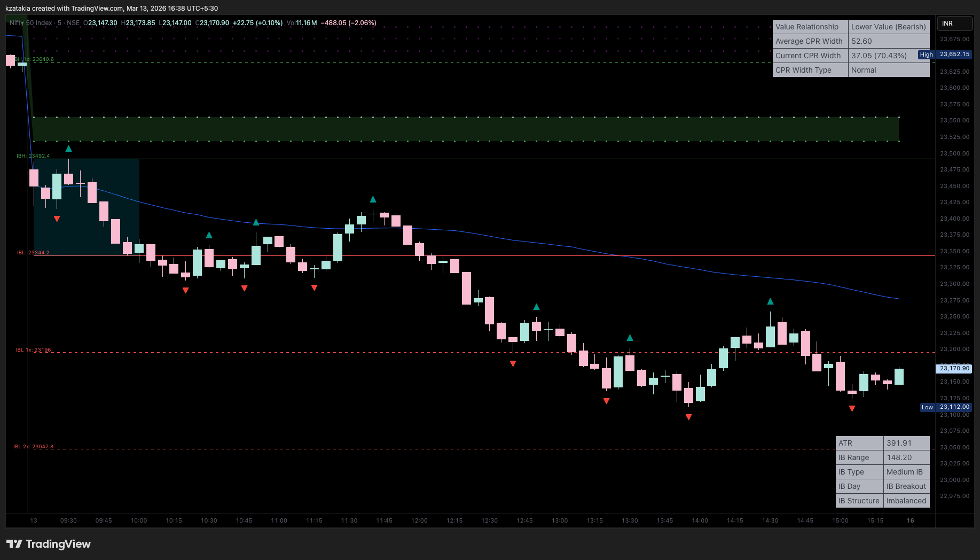Click the IBL 2x: 23047.8 level label
The height and width of the screenshot is (560, 980).
(x=33, y=447)
